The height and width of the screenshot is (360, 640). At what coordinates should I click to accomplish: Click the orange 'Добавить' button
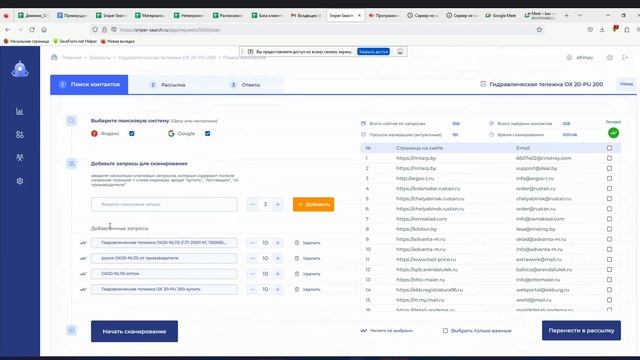tap(313, 204)
